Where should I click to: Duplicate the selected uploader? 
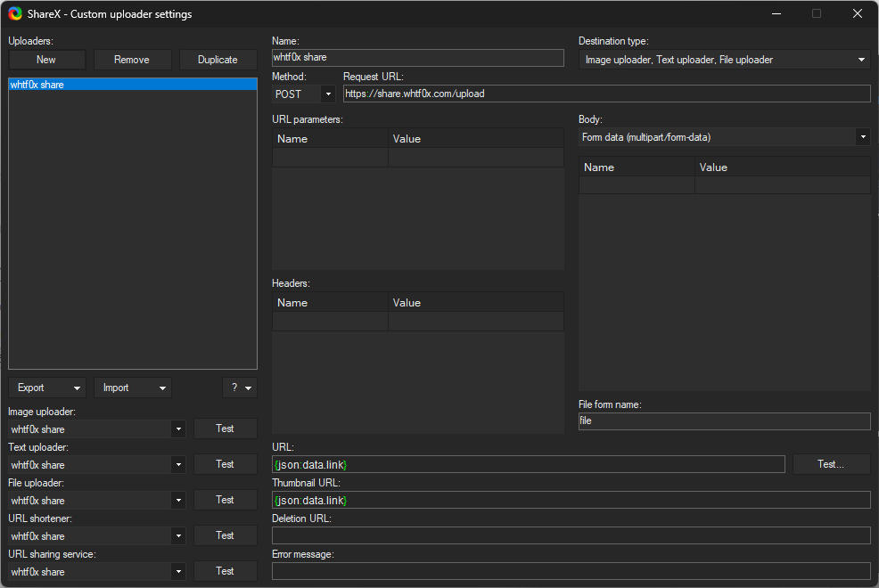218,60
